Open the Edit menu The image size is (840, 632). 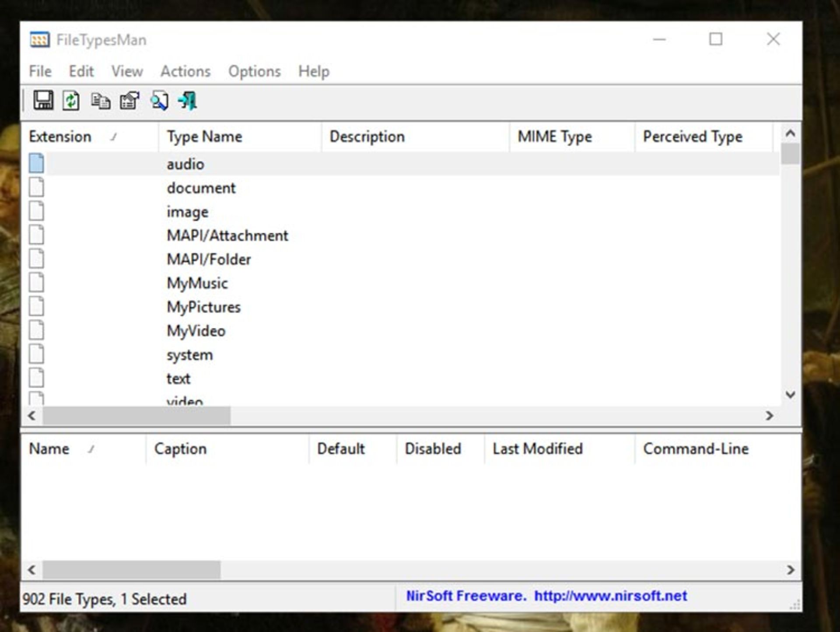81,71
